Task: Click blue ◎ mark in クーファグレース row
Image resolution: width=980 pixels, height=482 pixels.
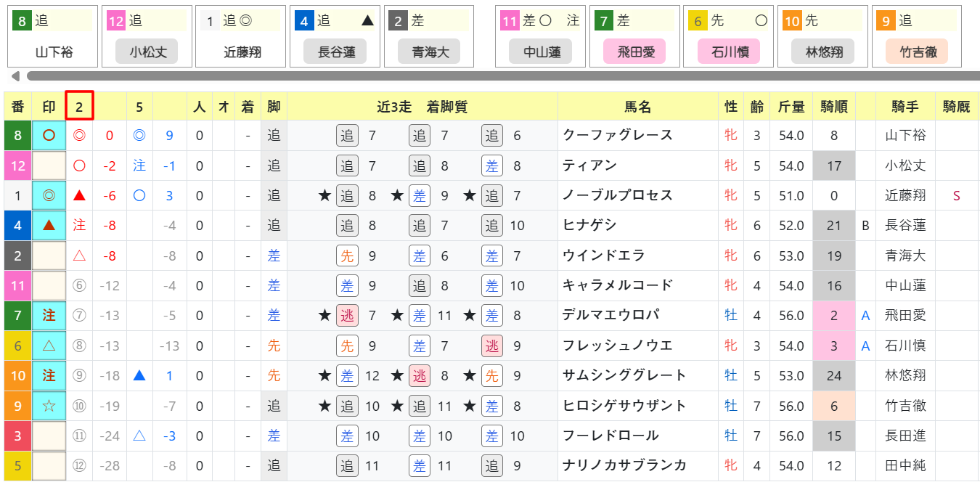Action: pos(139,135)
